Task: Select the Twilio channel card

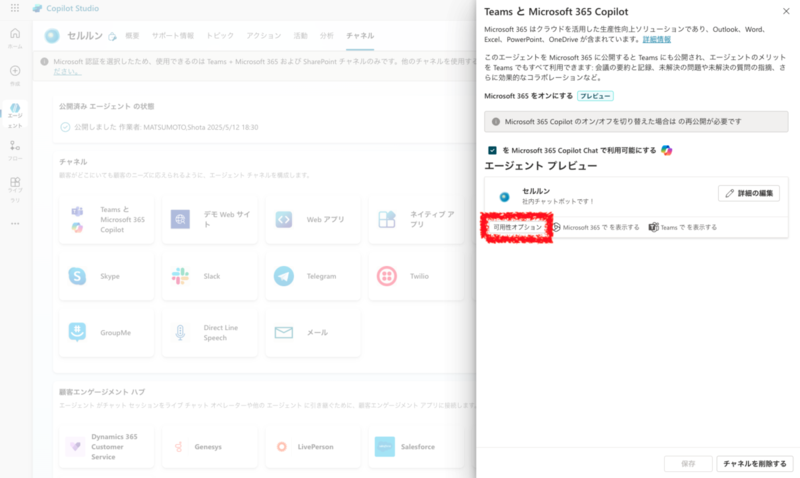Action: (416, 276)
